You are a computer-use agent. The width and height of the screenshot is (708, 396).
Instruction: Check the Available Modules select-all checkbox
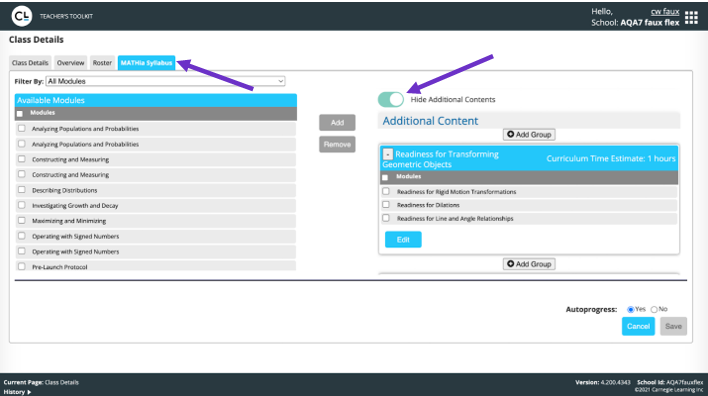(x=19, y=114)
